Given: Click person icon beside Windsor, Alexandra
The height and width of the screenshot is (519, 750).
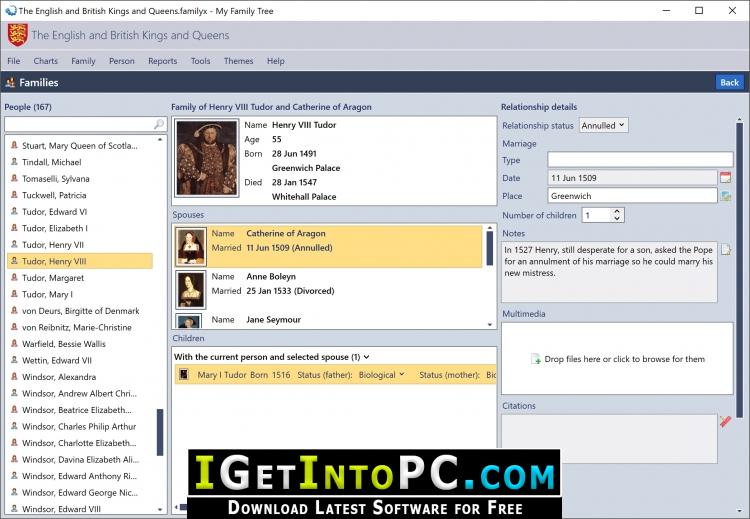Looking at the screenshot, I should click(x=14, y=376).
